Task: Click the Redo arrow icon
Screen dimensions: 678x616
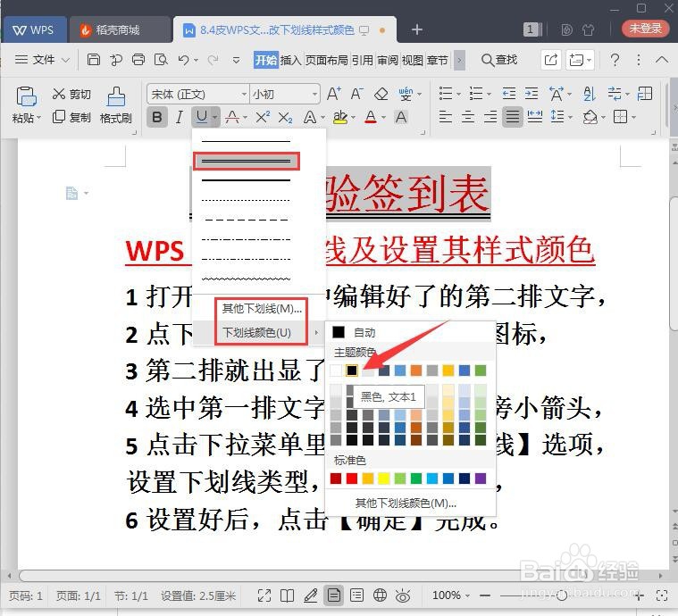Action: pos(213,60)
